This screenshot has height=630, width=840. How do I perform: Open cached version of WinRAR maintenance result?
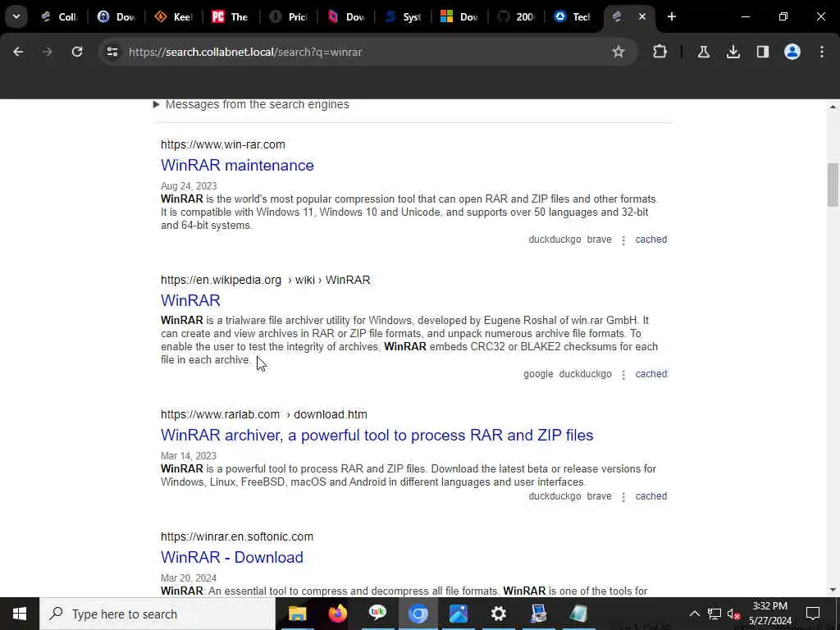651,240
